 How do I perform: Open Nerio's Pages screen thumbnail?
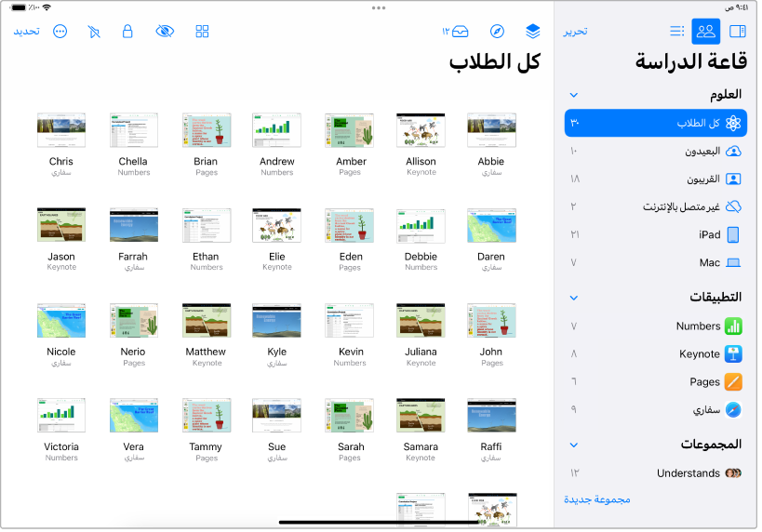tap(134, 321)
